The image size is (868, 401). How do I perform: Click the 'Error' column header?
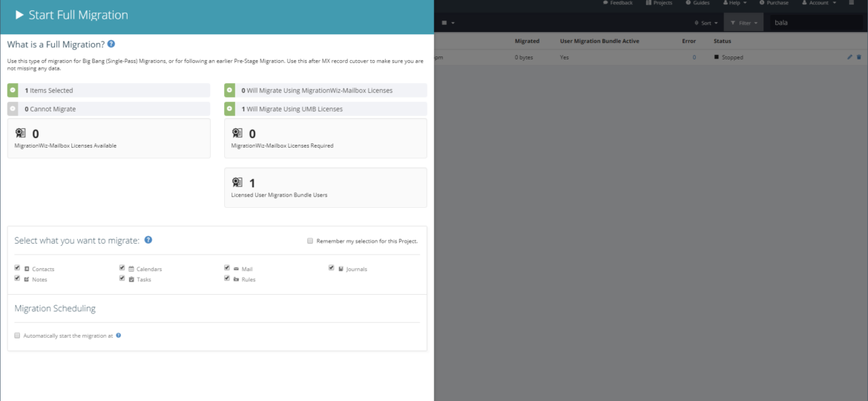point(688,41)
